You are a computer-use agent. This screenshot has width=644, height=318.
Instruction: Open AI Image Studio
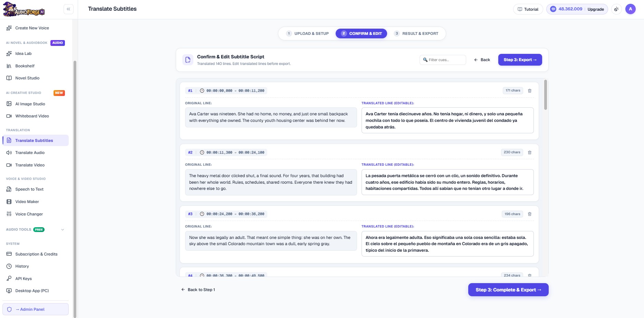tap(36, 104)
